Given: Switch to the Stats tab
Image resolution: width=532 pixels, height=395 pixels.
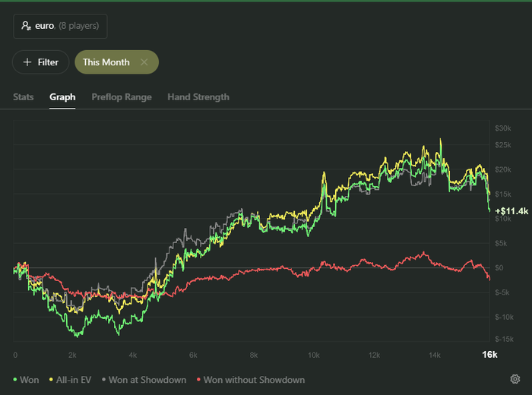Looking at the screenshot, I should [x=24, y=97].
